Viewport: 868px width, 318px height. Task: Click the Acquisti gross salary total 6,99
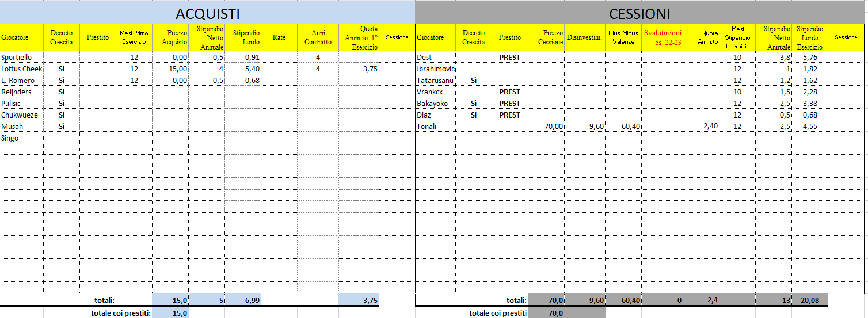click(x=243, y=300)
